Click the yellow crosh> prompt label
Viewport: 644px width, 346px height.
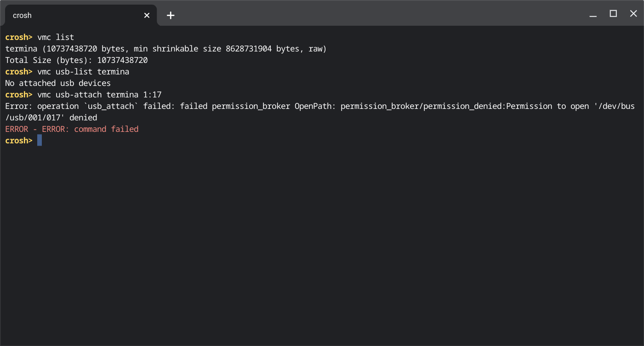(18, 140)
